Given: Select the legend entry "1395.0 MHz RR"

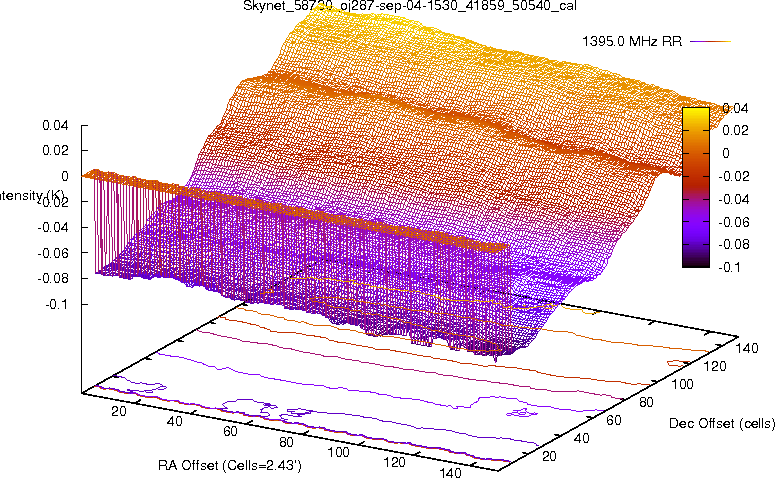Looking at the screenshot, I should (632, 42).
